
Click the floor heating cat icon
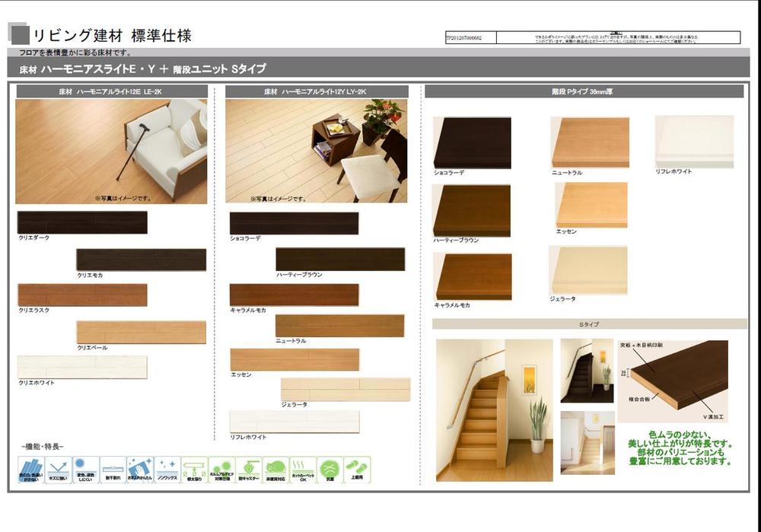pyautogui.click(x=275, y=470)
